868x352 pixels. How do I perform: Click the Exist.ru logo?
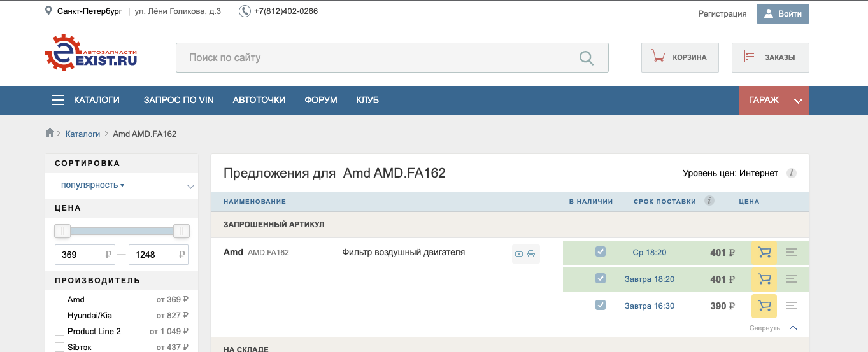coord(91,53)
